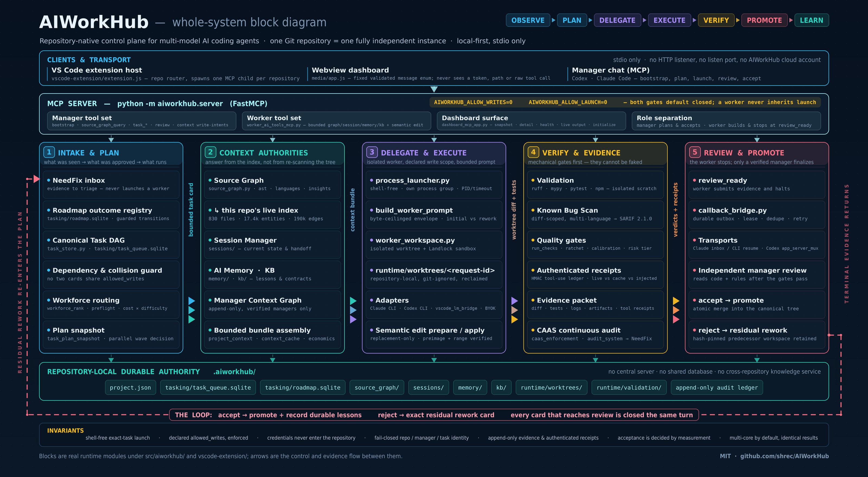Select the Known Bug Scan card

(x=595, y=214)
